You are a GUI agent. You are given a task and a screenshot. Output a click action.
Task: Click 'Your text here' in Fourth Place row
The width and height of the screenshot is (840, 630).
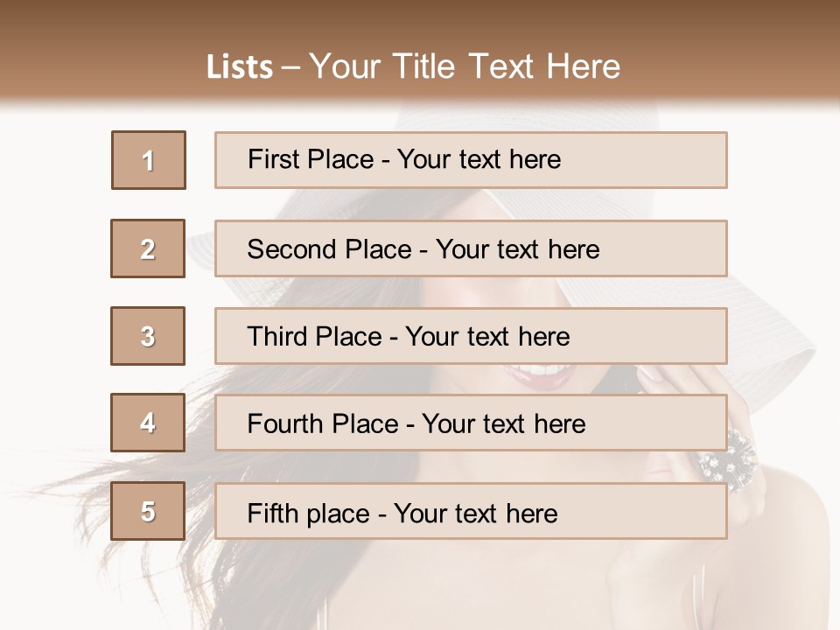pyautogui.click(x=503, y=424)
